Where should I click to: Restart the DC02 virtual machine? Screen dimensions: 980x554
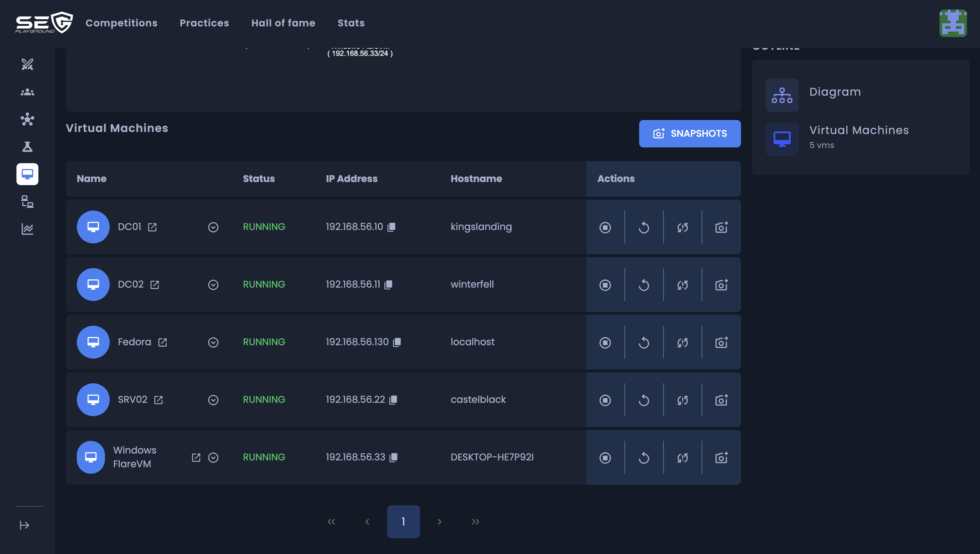644,285
